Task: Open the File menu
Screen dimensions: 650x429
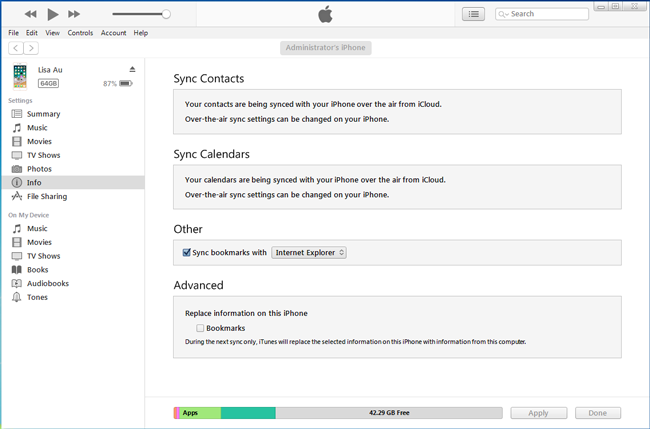Action: 13,33
